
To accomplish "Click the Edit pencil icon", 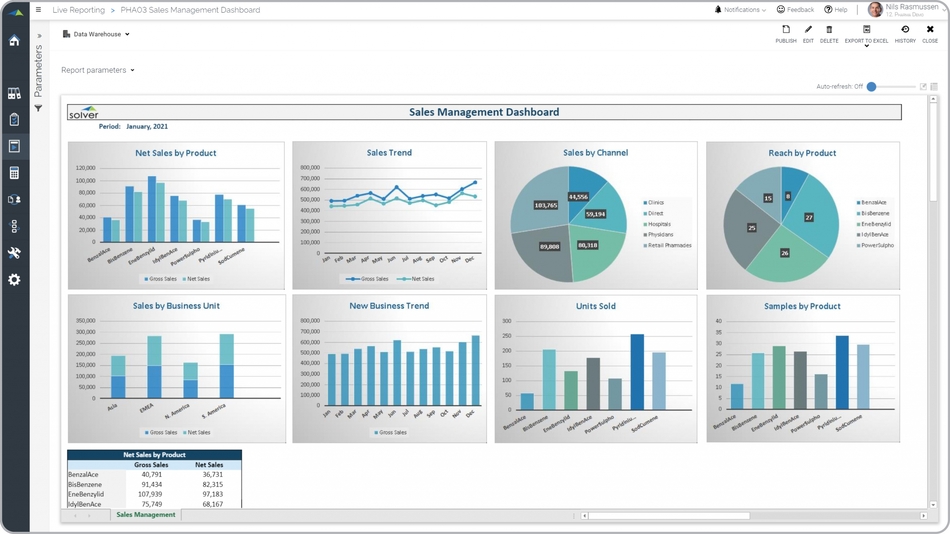I will pyautogui.click(x=808, y=34).
